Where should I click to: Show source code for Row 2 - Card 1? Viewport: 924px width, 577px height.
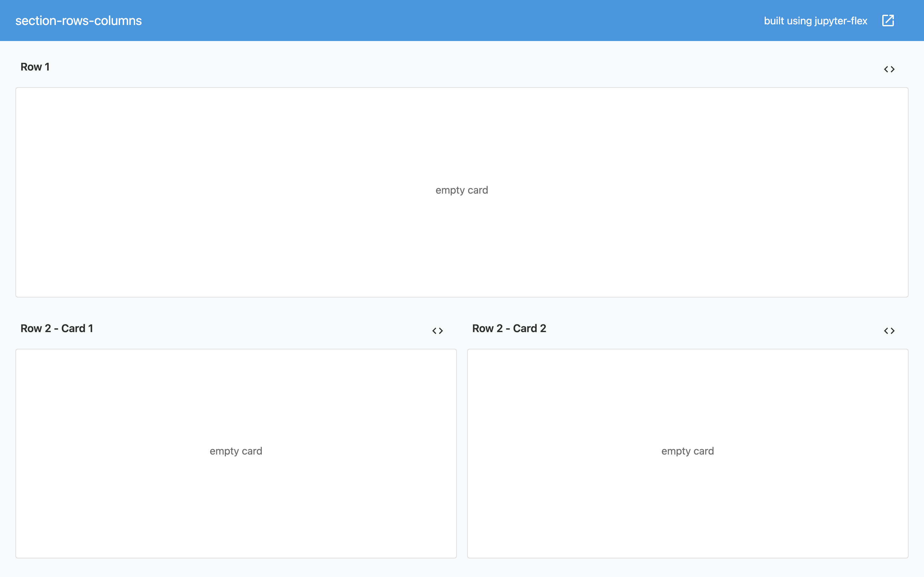437,331
